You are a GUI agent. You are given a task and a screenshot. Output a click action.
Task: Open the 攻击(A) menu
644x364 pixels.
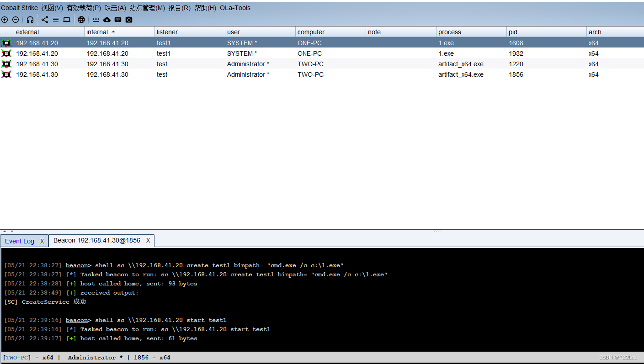click(115, 8)
